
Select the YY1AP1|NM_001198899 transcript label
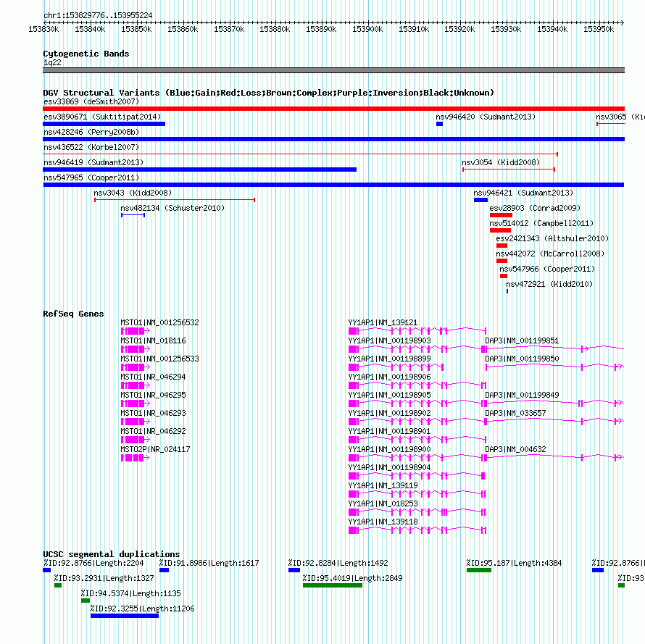tap(390, 359)
